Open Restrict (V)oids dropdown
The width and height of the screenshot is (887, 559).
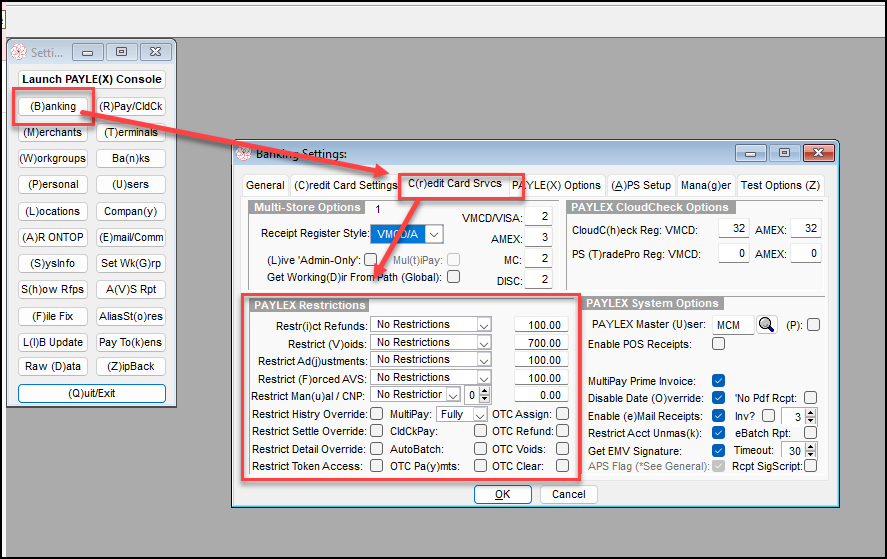[x=484, y=343]
